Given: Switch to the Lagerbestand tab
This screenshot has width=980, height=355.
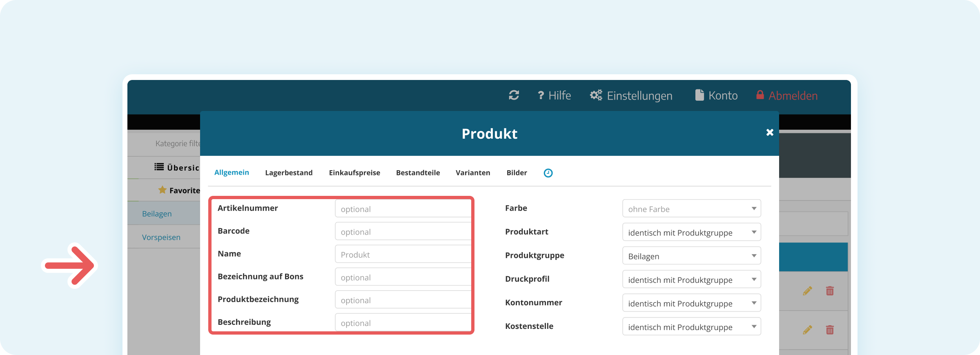Looking at the screenshot, I should [289, 173].
